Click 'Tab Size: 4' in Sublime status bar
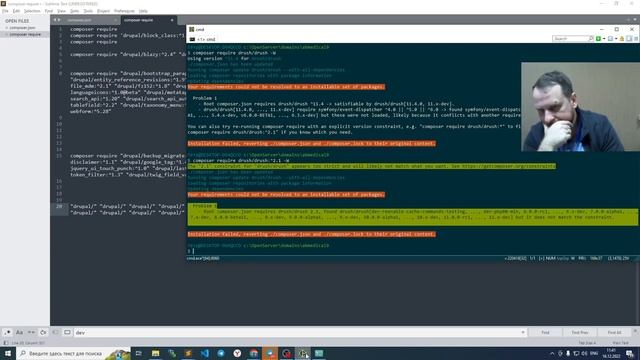Screen dimensions: 640x360 click(587, 343)
